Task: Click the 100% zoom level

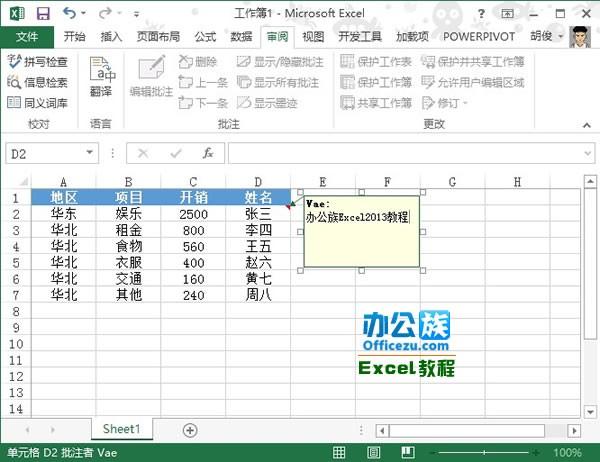Action: tap(567, 453)
